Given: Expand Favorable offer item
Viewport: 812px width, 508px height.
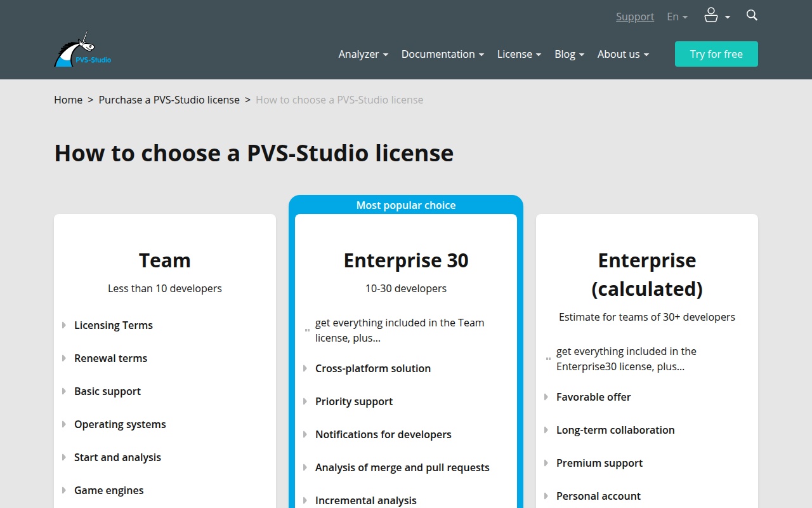Looking at the screenshot, I should pyautogui.click(x=593, y=397).
